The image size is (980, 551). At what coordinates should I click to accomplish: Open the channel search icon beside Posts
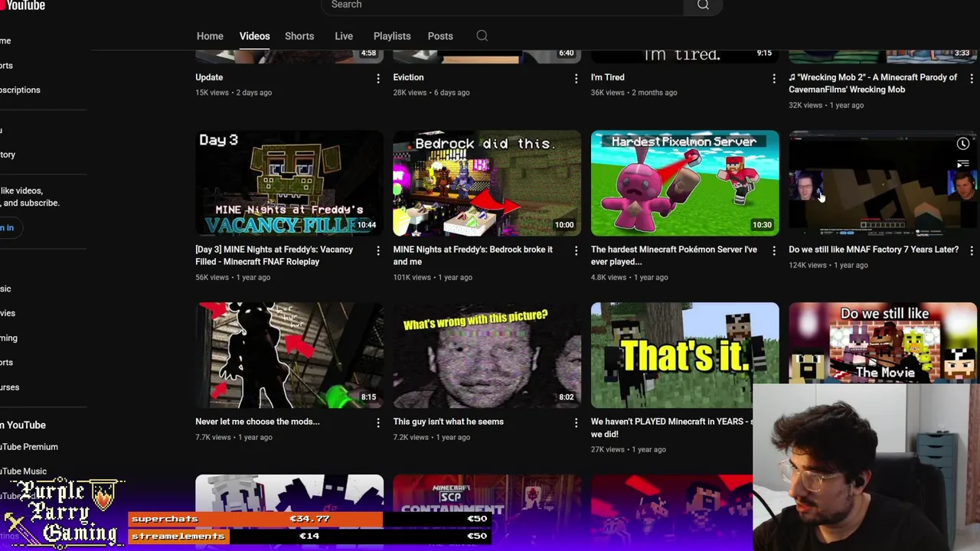point(482,36)
